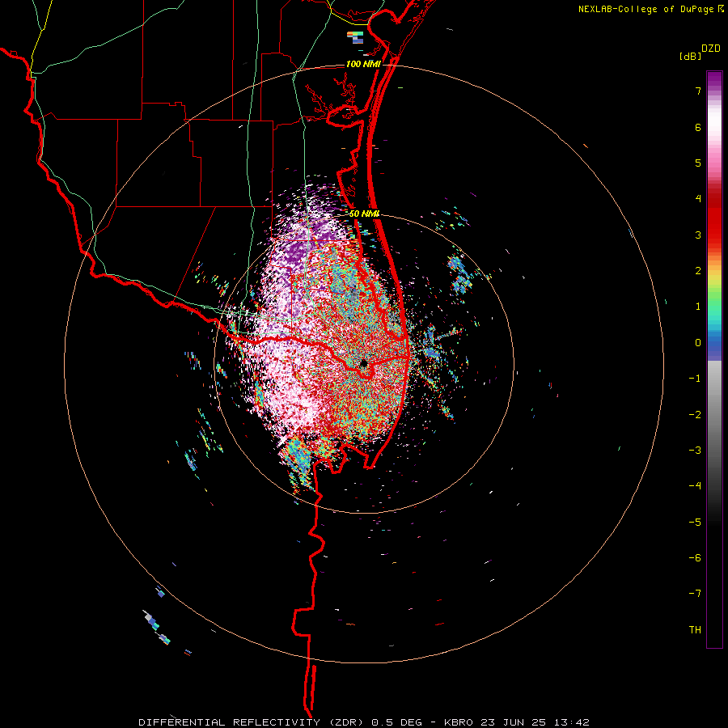This screenshot has width=728, height=728.
Task: Click the KBRO radar site marker dot
Action: (x=363, y=363)
